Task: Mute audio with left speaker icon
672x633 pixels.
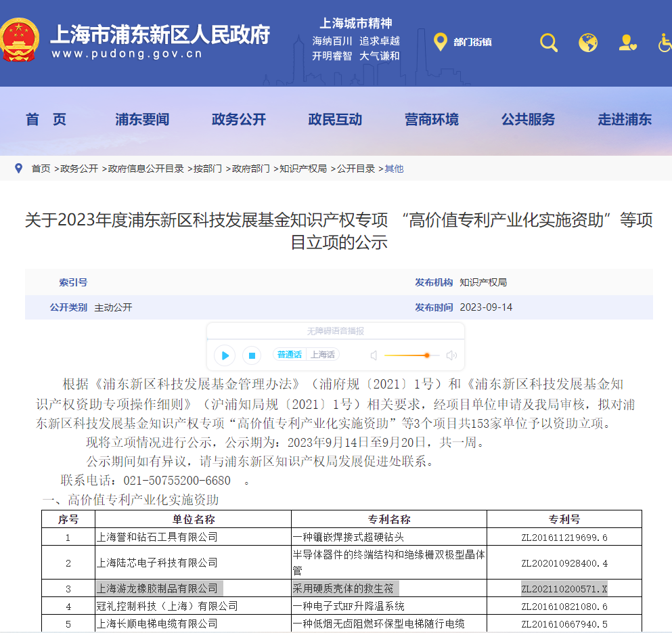Action: pos(374,355)
